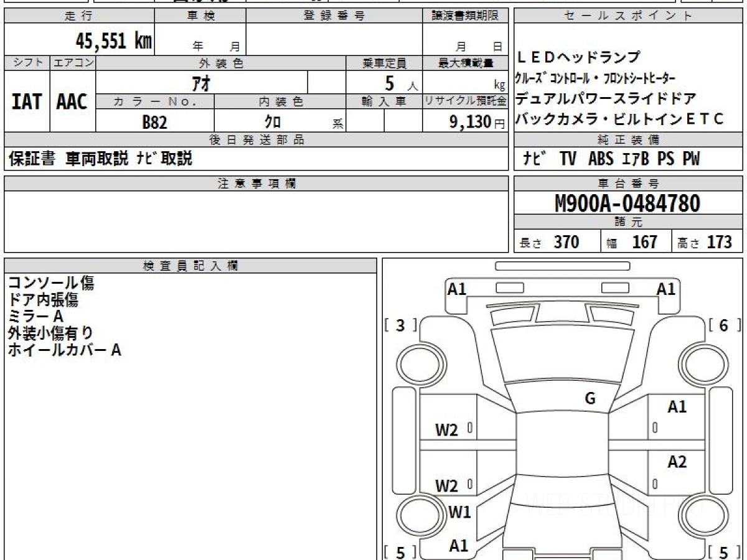Image resolution: width=747 pixels, height=560 pixels.
Task: Select the width value 幅 167
Action: click(x=632, y=242)
